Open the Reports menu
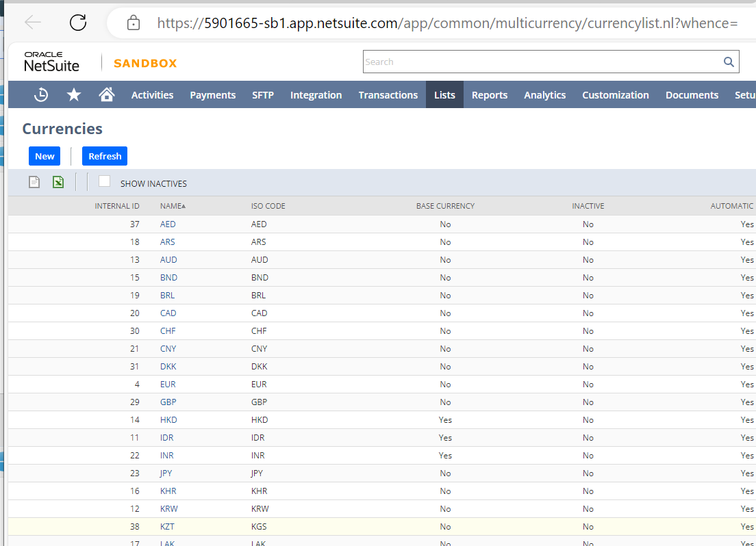The width and height of the screenshot is (756, 546). click(x=490, y=95)
